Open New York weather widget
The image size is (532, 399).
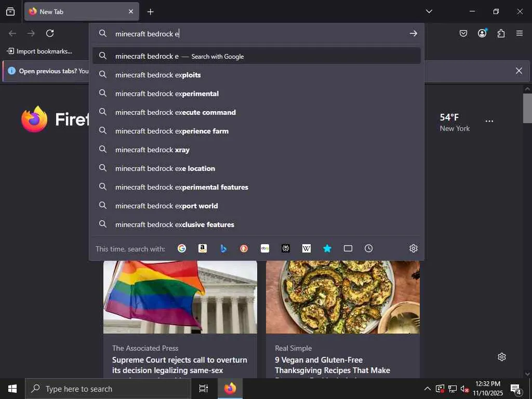pyautogui.click(x=455, y=123)
